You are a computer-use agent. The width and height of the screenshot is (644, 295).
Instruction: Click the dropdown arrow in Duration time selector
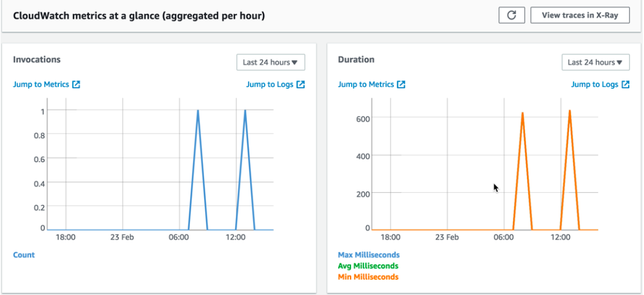(619, 62)
